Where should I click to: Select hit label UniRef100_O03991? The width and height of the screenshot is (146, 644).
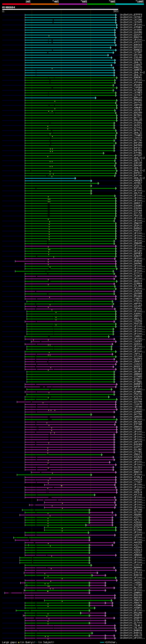[x=131, y=123]
